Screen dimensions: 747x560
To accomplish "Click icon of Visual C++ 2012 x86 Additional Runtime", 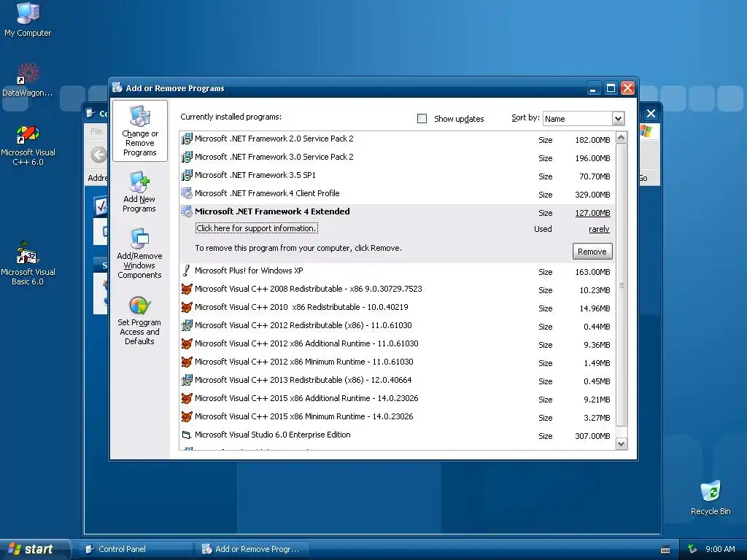I will [x=187, y=344].
